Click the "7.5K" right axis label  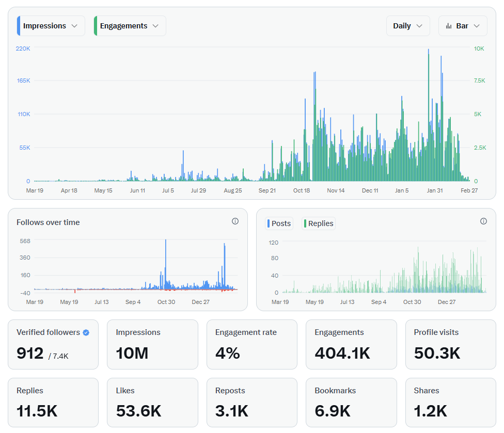480,81
